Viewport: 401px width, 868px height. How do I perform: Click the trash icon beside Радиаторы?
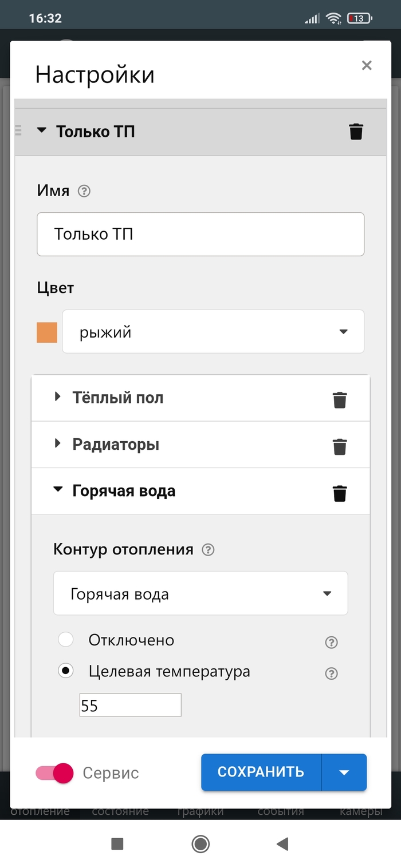340,446
